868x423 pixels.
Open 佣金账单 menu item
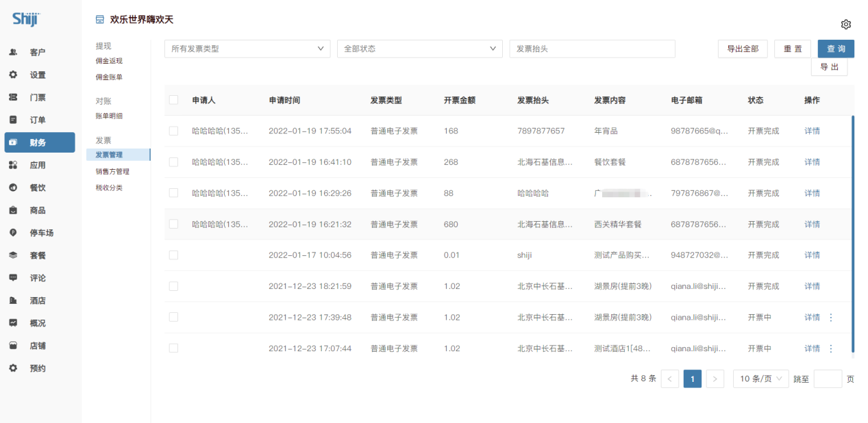(x=109, y=77)
